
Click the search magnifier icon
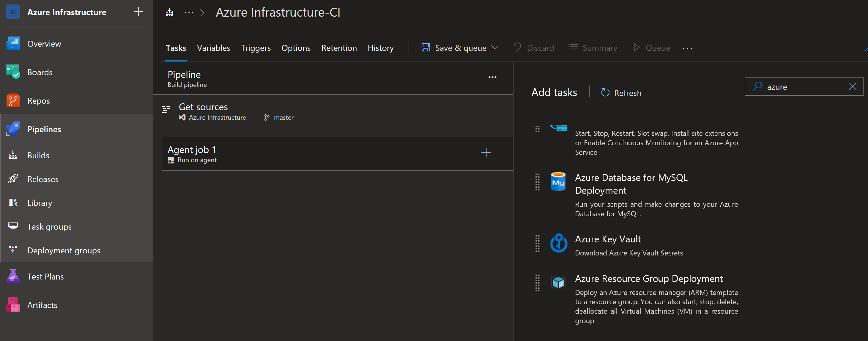pyautogui.click(x=757, y=86)
